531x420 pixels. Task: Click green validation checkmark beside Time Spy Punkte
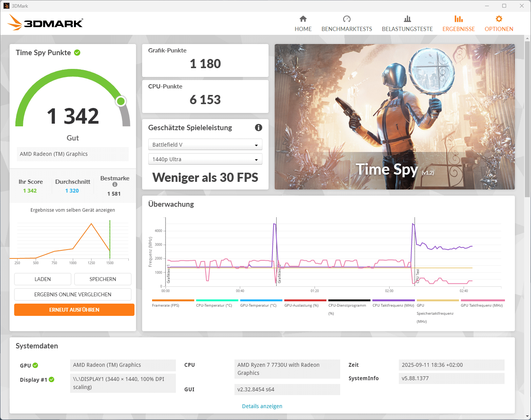(x=77, y=53)
